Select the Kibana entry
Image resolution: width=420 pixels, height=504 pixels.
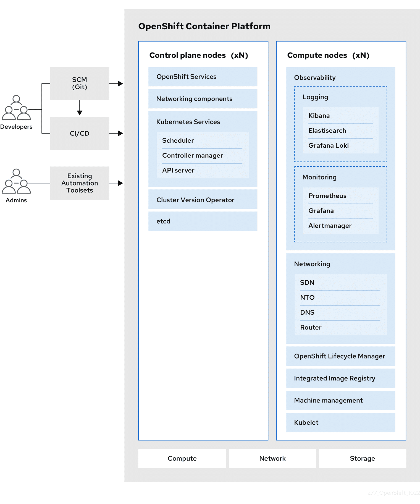[x=341, y=116]
